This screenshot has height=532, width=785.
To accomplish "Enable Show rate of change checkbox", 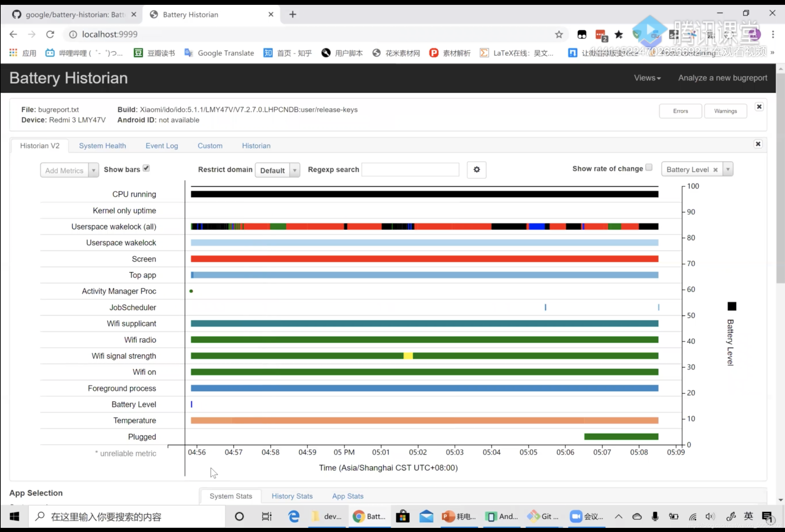I will [x=649, y=167].
